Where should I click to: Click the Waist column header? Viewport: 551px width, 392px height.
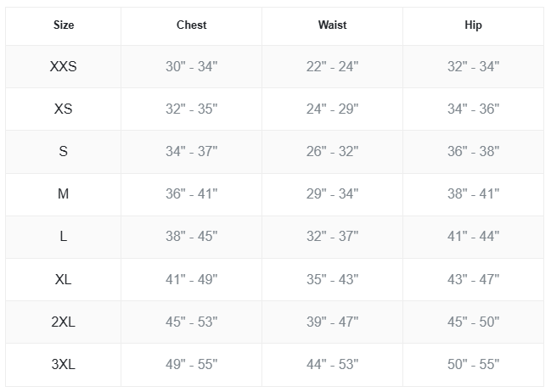[x=332, y=25]
